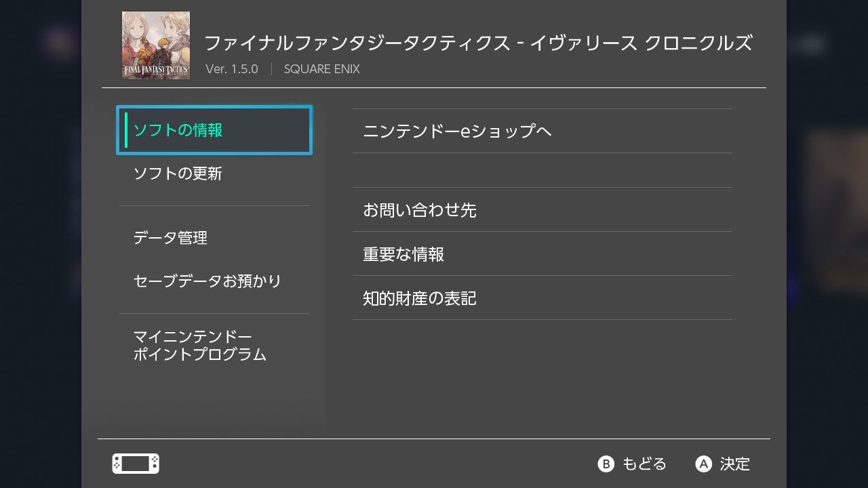Choose セーブデータお預かり in the sidebar
Viewport: 868px width, 488px height.
(x=214, y=281)
